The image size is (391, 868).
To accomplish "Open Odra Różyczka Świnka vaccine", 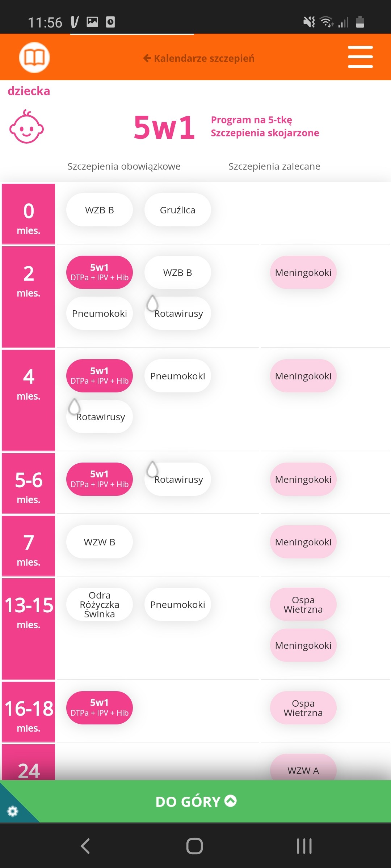I will [100, 604].
